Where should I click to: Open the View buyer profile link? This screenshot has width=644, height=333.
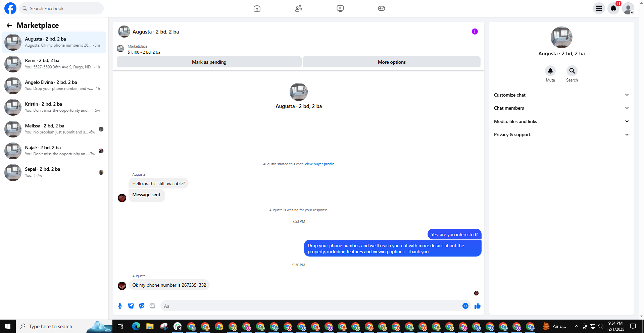[x=319, y=164]
